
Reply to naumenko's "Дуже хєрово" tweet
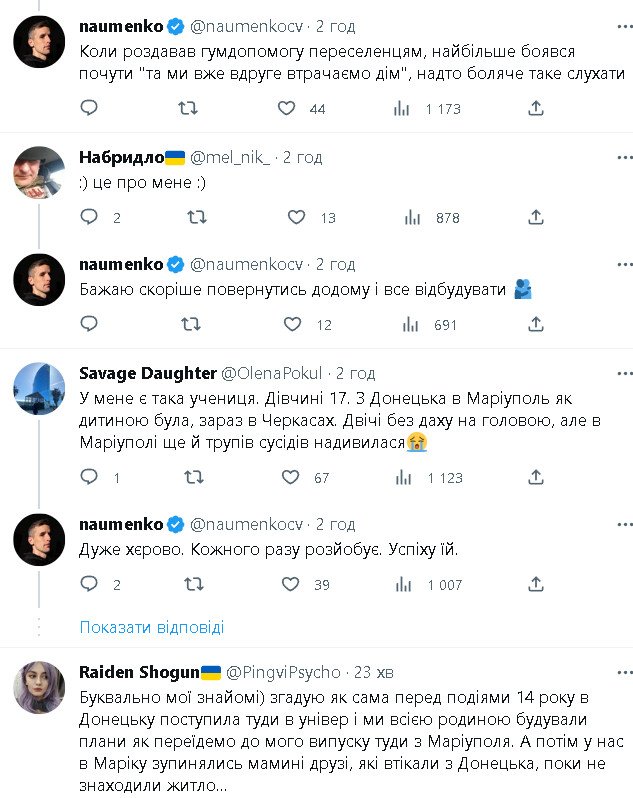(89, 585)
